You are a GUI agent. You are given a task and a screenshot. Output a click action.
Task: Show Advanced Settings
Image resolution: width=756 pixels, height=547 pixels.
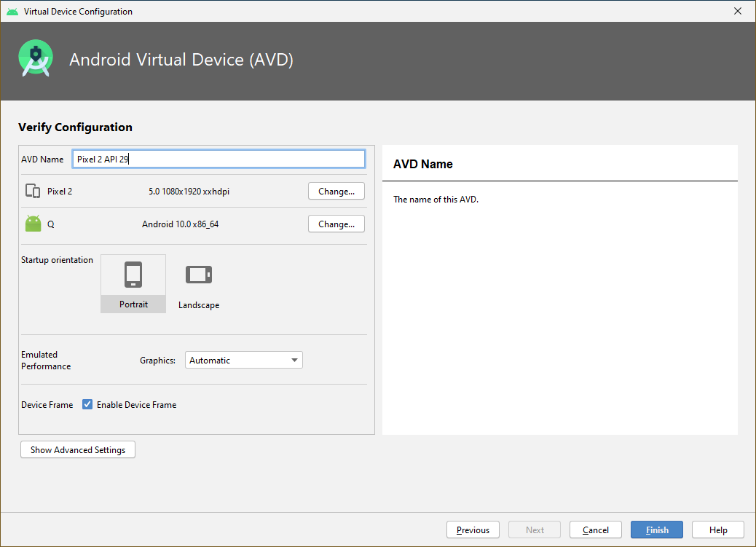click(x=78, y=449)
